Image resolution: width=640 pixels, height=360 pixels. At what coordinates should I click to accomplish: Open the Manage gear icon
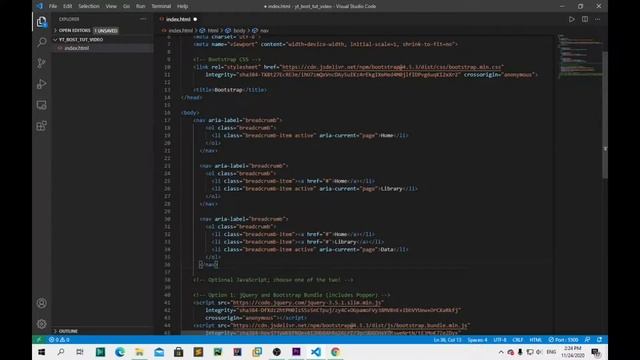click(42, 324)
